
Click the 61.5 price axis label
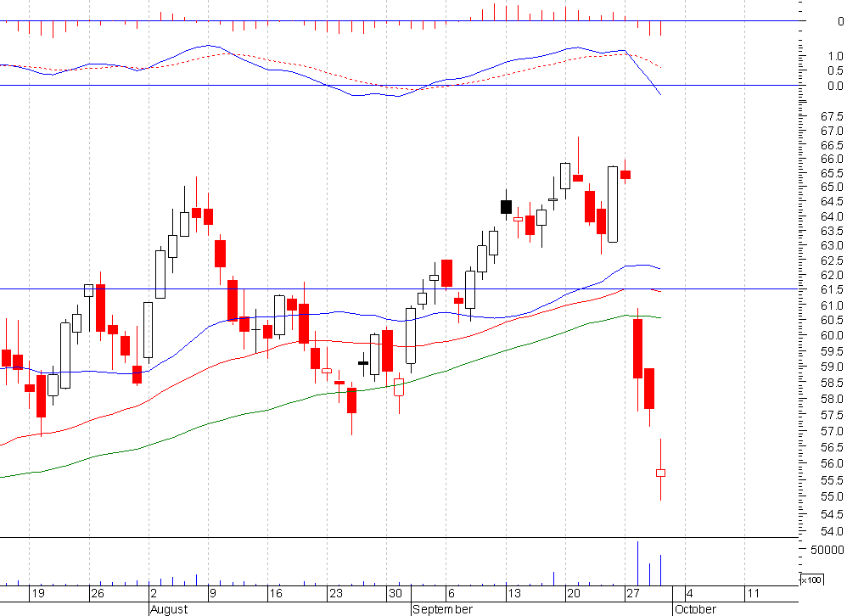(832, 290)
